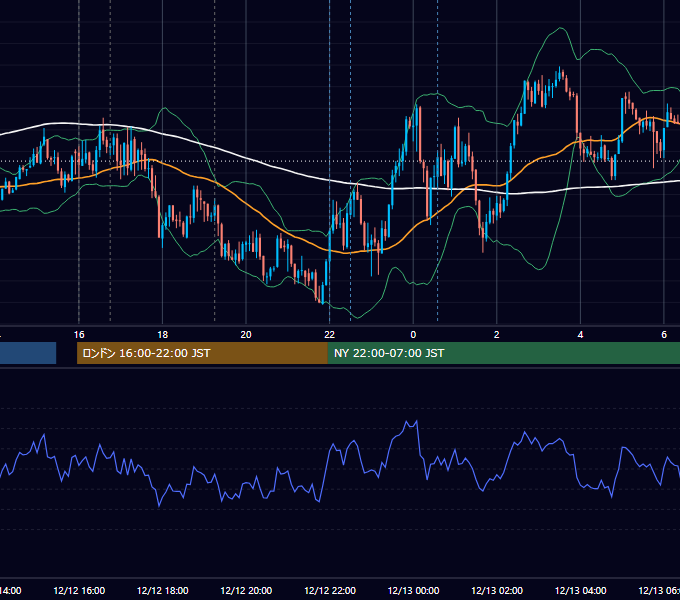Click the 12/12 18:00 date label
The width and height of the screenshot is (680, 600).
(x=163, y=591)
